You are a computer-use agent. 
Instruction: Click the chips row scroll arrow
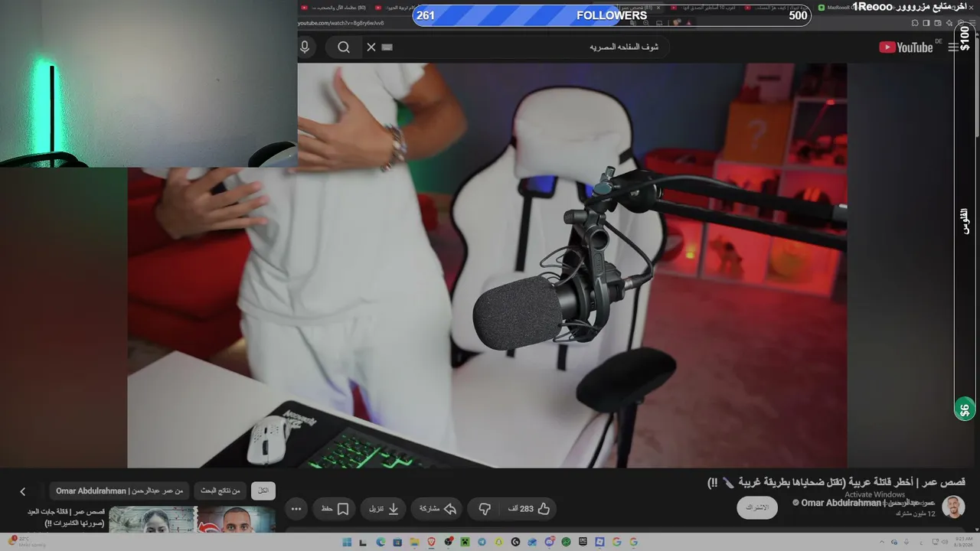coord(23,491)
